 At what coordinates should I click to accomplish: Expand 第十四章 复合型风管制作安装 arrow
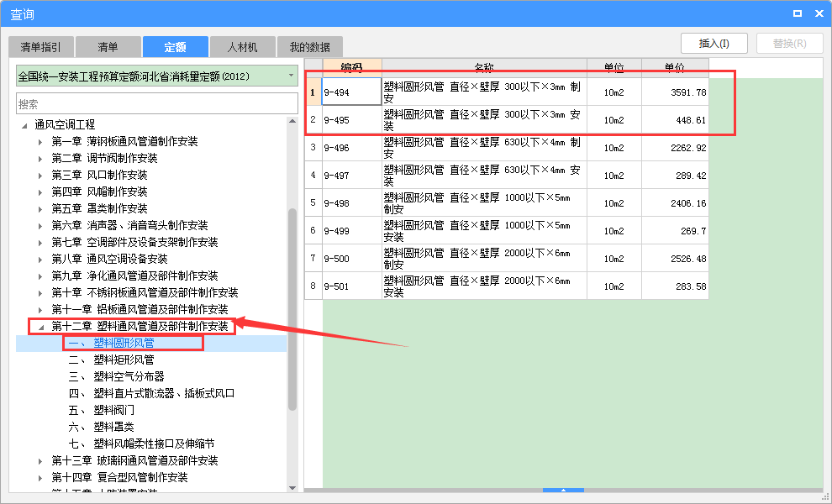pyautogui.click(x=40, y=478)
